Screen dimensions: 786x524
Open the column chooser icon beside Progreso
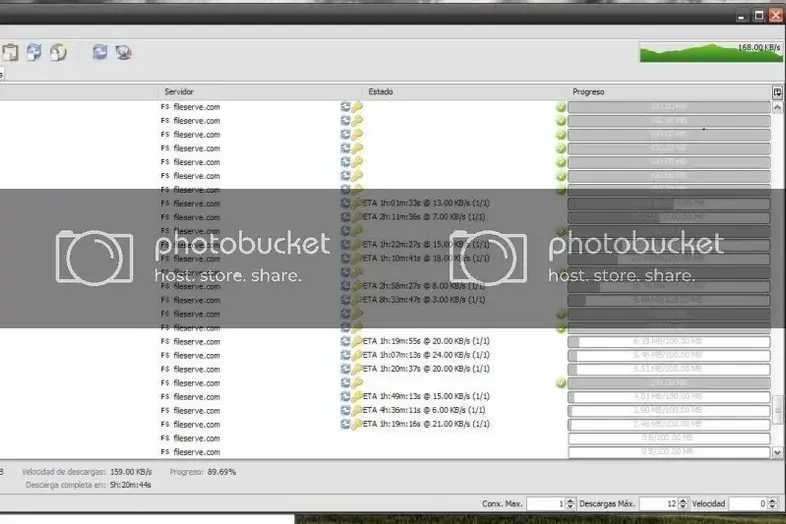777,92
